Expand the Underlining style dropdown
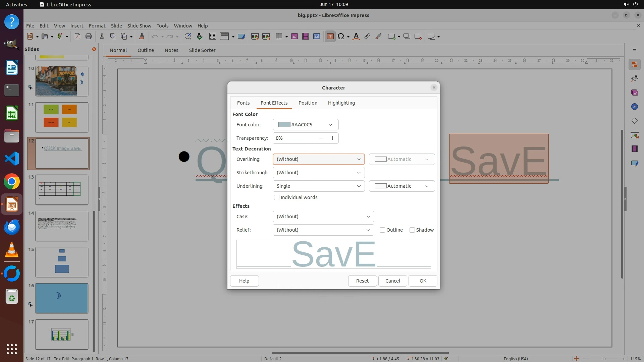The height and width of the screenshot is (362, 644). [x=318, y=186]
